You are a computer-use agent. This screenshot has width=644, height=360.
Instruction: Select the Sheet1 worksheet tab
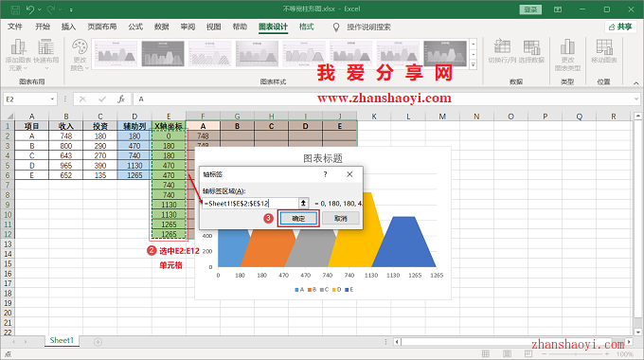[x=62, y=340]
